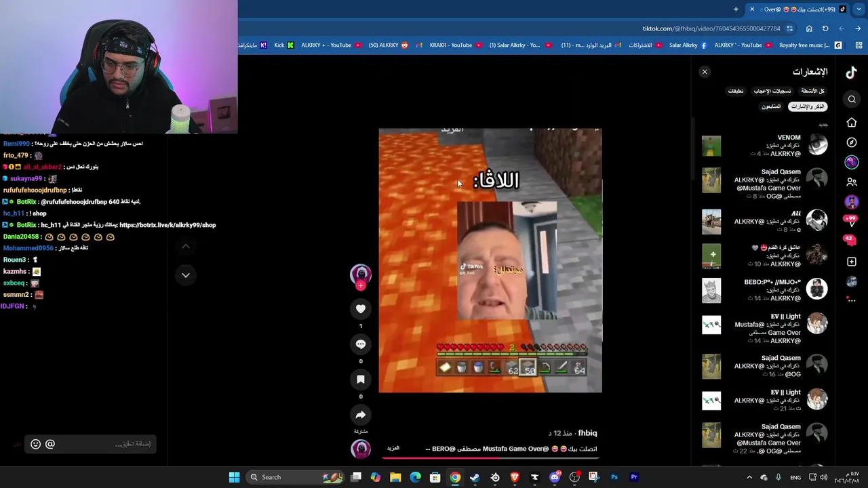This screenshot has height=488, width=868.
Task: Open the 'Salar Alkrky' Facebook bookmark
Action: pyautogui.click(x=688, y=45)
